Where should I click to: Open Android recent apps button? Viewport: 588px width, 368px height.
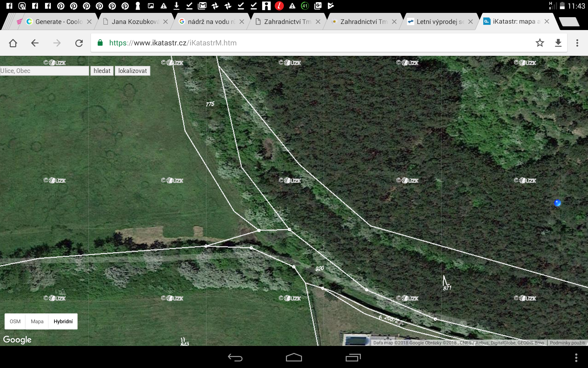tap(353, 358)
